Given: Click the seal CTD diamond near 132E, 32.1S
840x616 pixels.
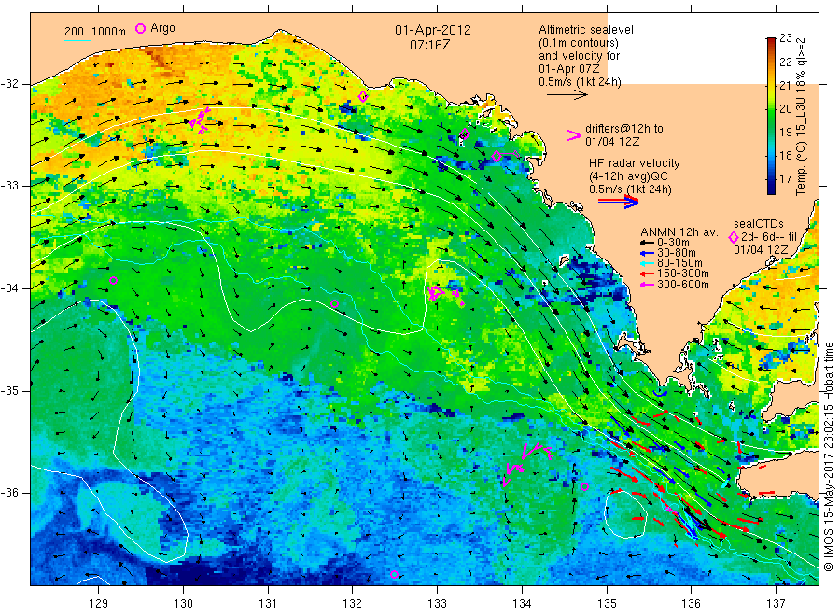Looking at the screenshot, I should pos(363,96).
